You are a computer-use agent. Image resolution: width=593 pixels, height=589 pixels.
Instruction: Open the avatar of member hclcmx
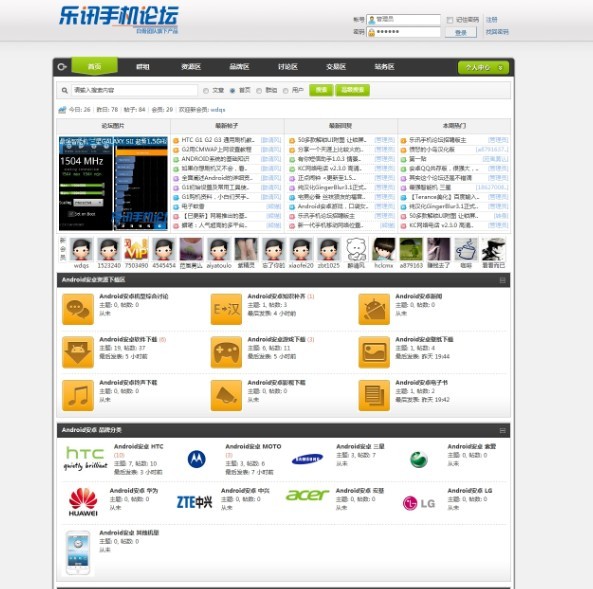click(x=384, y=249)
